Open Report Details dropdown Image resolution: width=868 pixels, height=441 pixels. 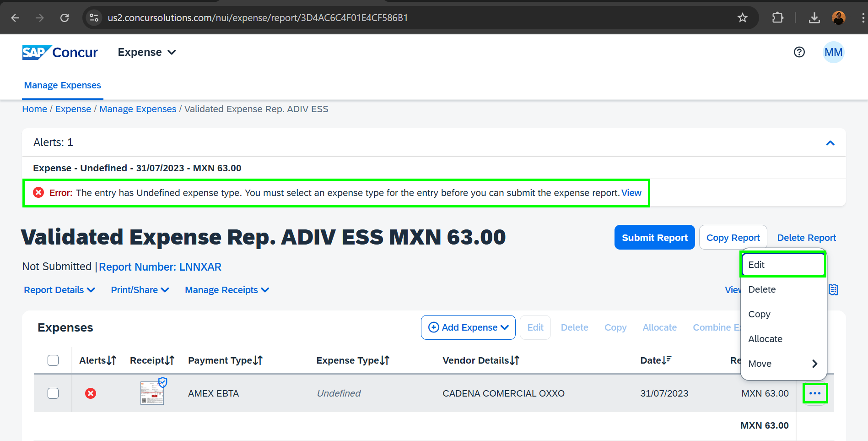tap(59, 290)
